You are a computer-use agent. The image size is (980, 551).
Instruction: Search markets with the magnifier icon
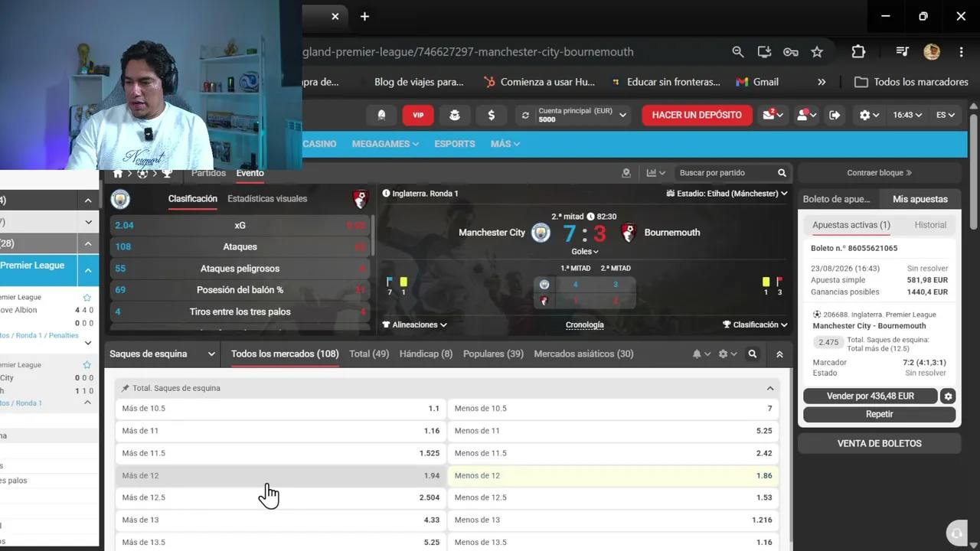[753, 354]
